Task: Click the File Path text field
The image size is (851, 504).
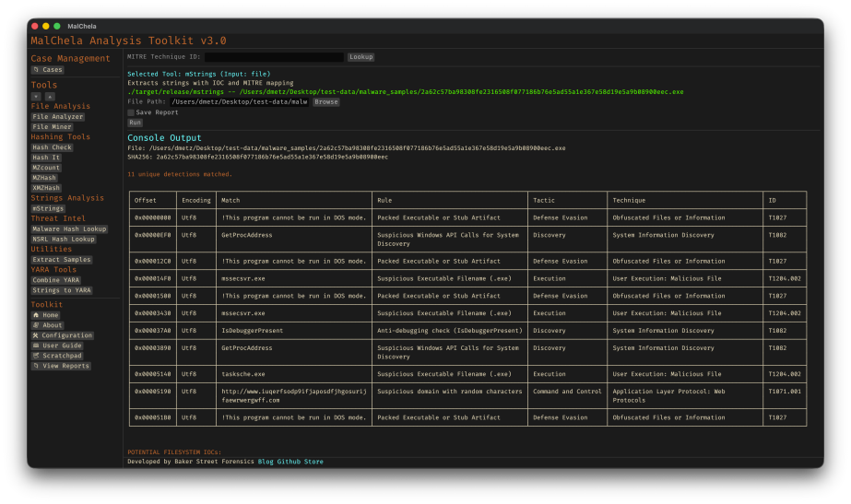Action: [239, 102]
